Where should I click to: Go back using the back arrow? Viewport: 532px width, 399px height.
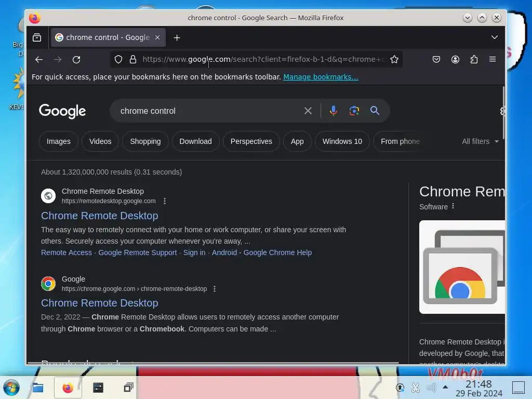[39, 60]
